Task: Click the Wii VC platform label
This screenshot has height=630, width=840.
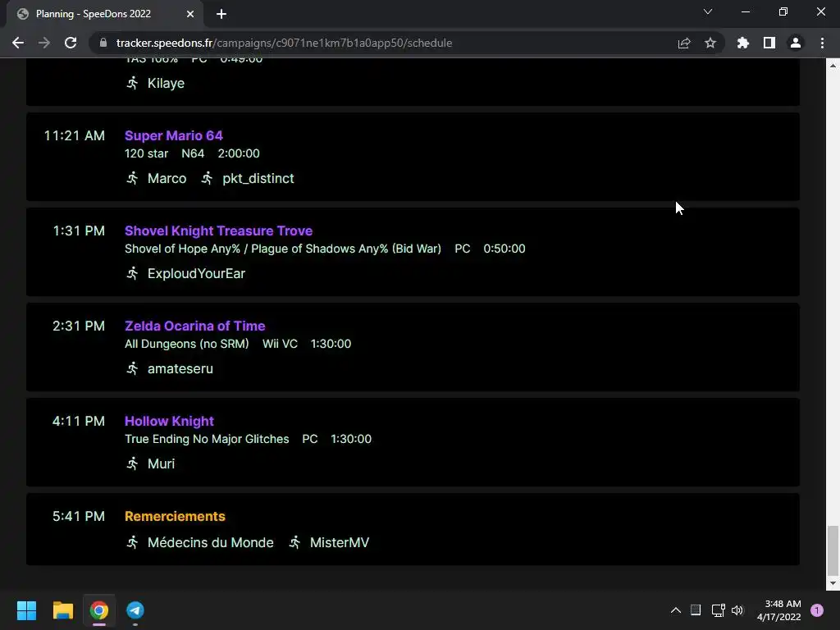Action: click(281, 344)
